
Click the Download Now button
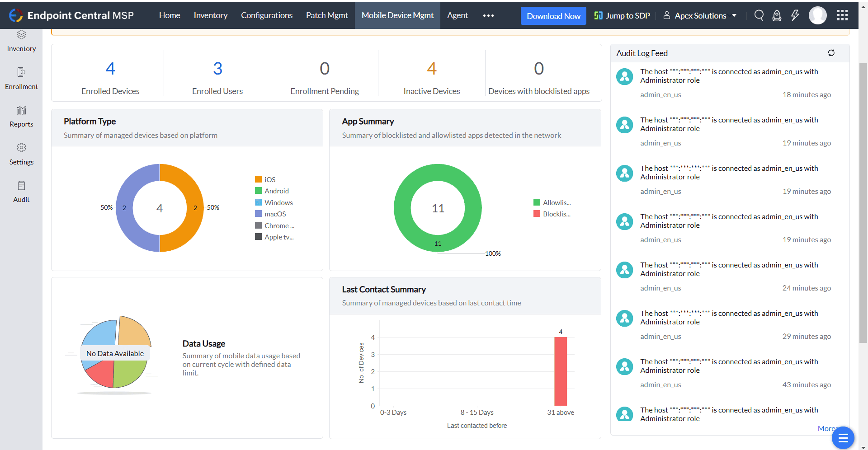[553, 15]
